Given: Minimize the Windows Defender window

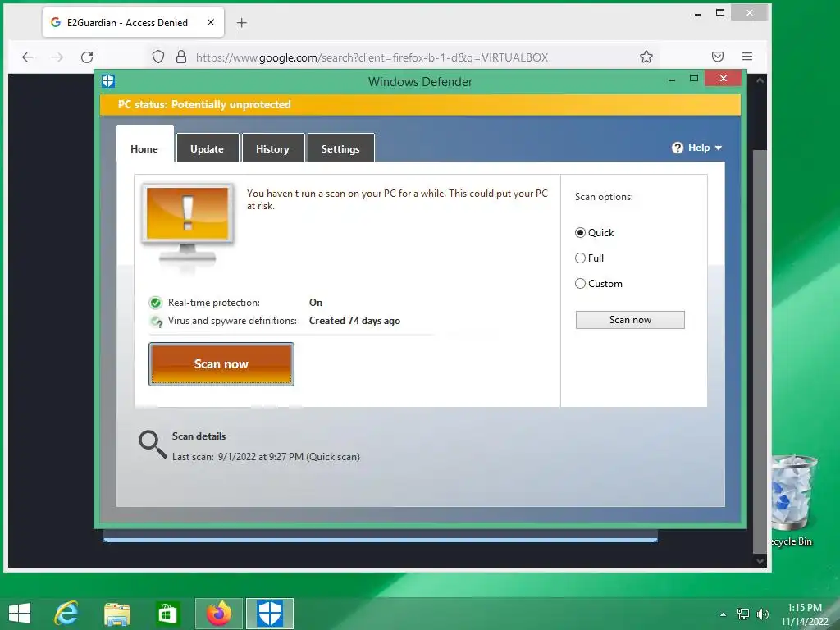Looking at the screenshot, I should coord(672,80).
